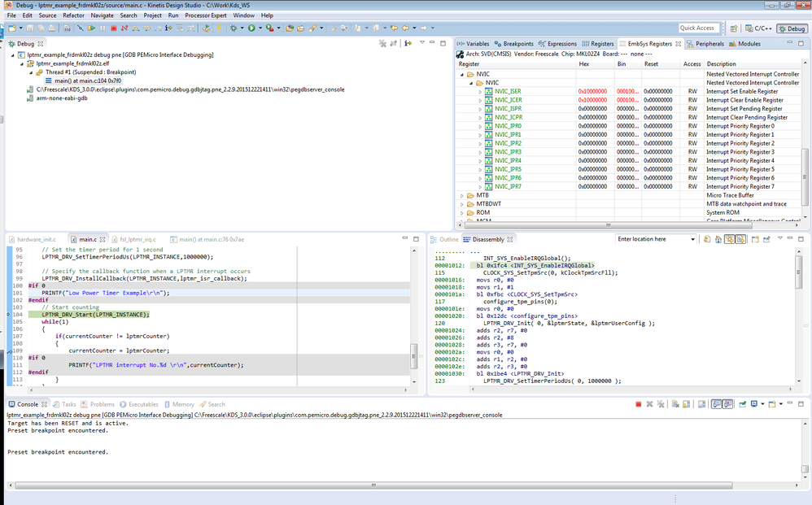Click the red Terminate icon in Console
This screenshot has height=505, width=812.
[639, 404]
